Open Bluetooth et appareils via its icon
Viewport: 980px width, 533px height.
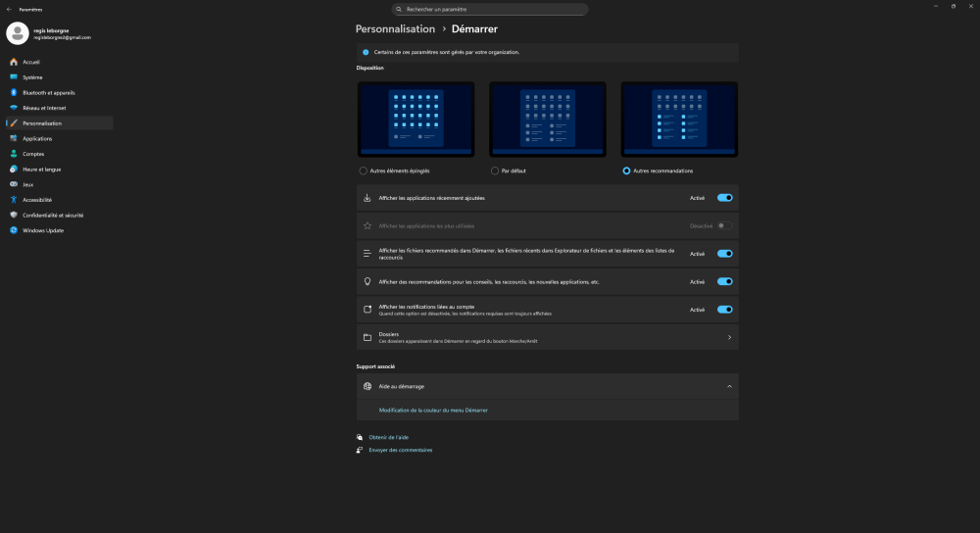(x=14, y=92)
